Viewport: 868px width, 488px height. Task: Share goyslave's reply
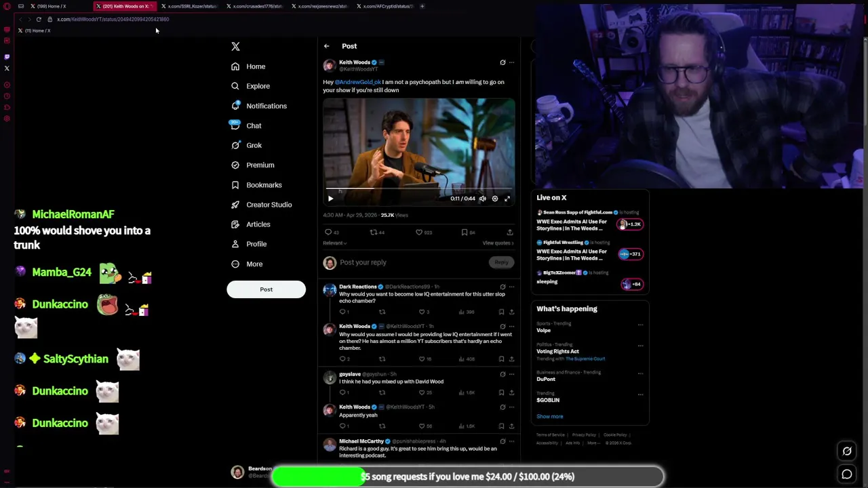tap(511, 392)
